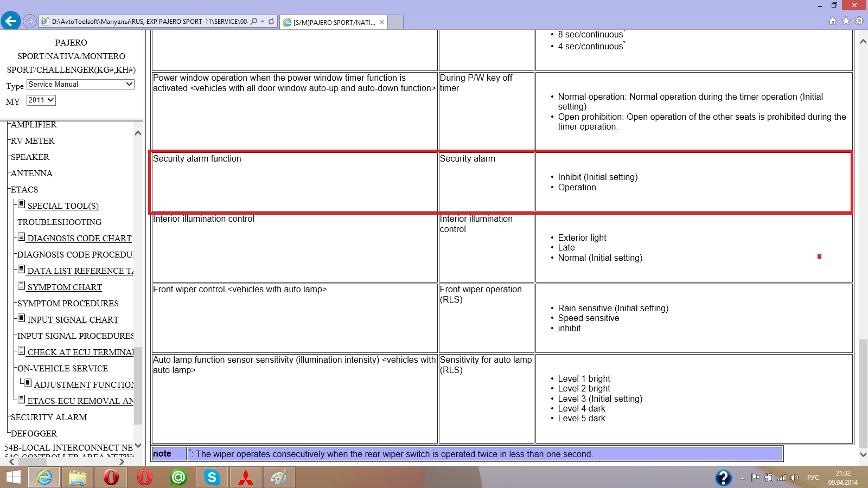Open File Explorer from the taskbar

(x=78, y=478)
